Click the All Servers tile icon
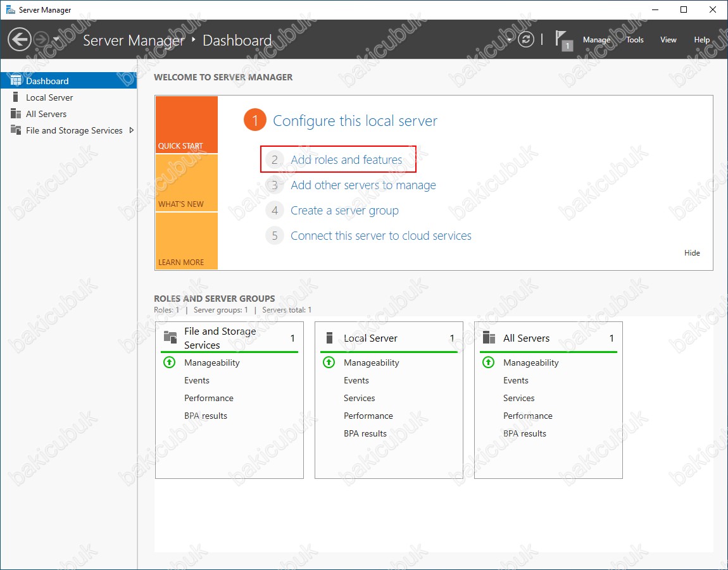 [x=489, y=337]
